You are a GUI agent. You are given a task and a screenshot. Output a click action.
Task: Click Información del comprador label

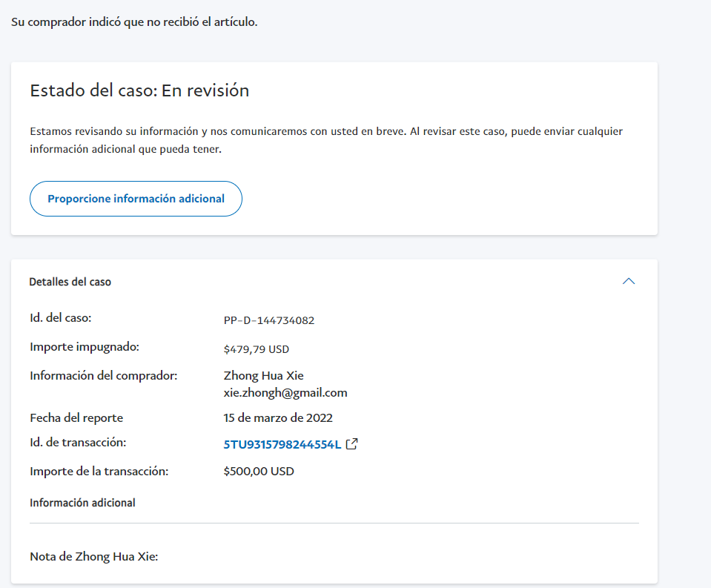tap(103, 376)
